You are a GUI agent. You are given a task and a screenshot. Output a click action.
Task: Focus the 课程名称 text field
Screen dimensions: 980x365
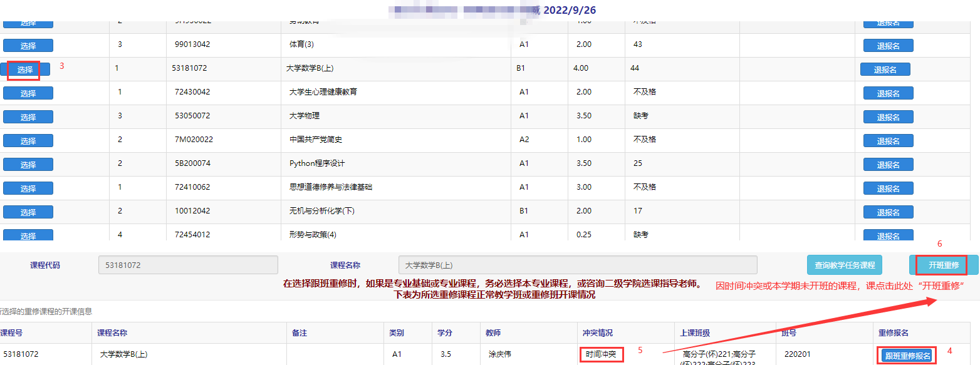[577, 265]
